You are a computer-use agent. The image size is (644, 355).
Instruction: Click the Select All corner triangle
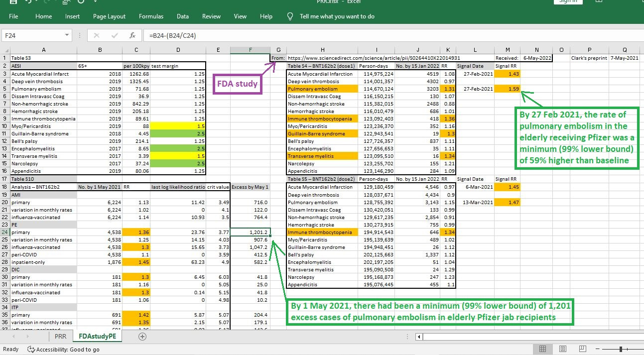tap(5, 50)
